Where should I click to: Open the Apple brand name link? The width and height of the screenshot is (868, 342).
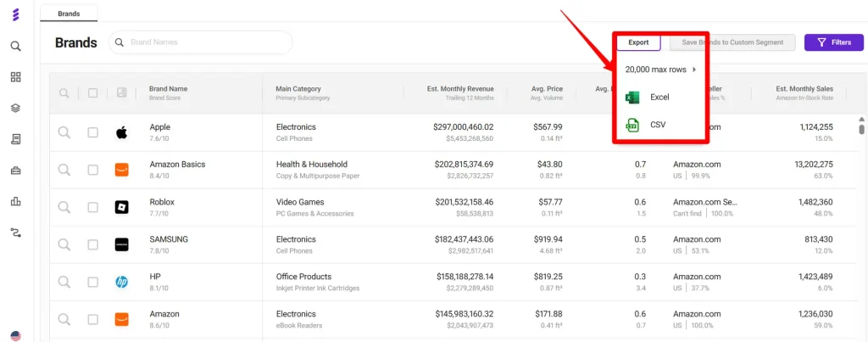pos(160,127)
